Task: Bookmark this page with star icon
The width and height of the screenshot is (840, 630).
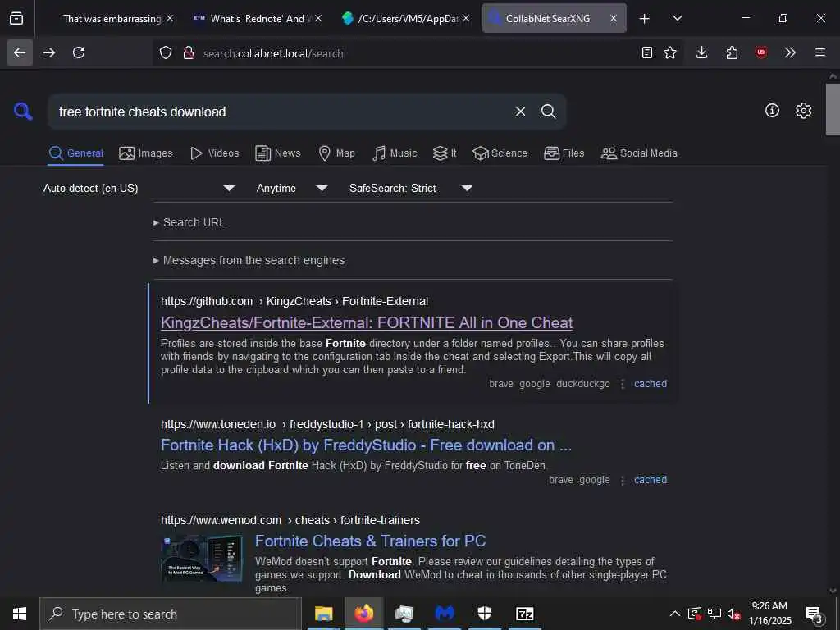Action: [670, 52]
